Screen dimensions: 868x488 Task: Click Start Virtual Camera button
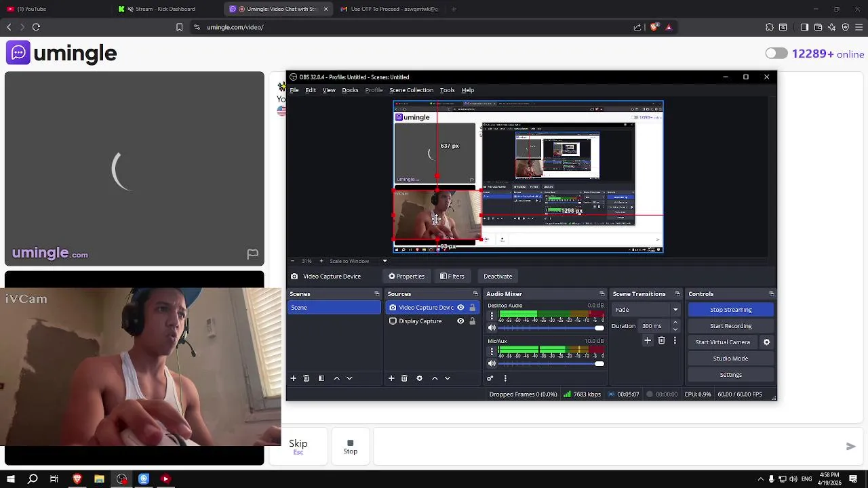[723, 342]
